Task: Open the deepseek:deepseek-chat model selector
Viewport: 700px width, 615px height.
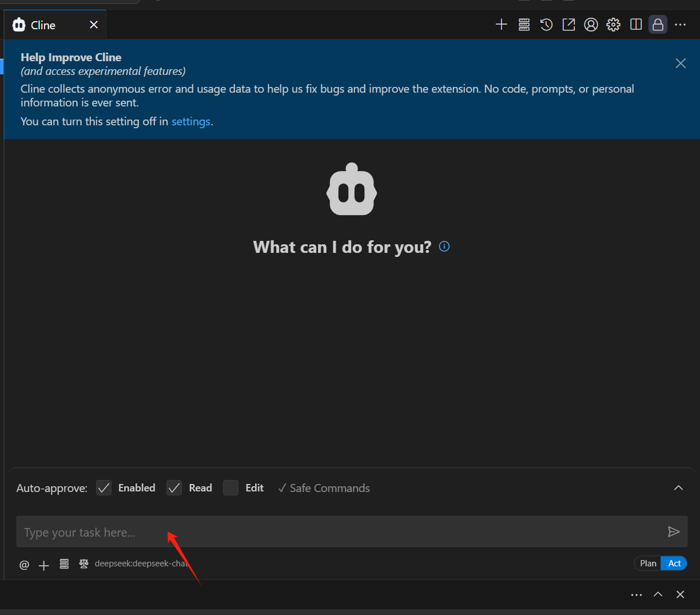Action: point(141,564)
